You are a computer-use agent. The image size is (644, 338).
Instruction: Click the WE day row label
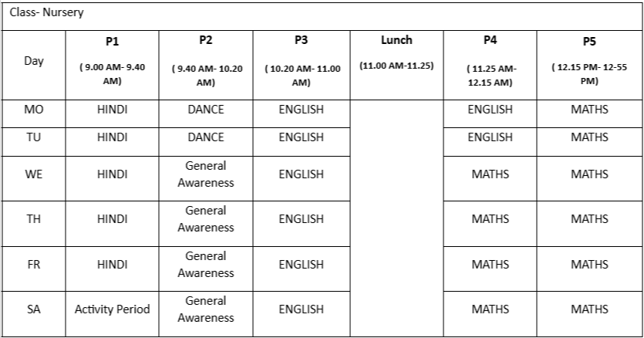tap(34, 174)
